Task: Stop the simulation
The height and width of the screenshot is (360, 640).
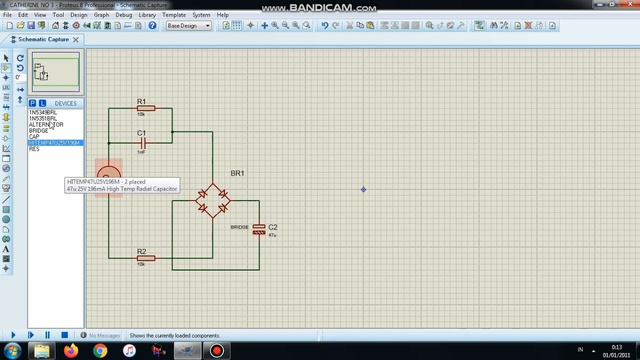Action: click(x=64, y=335)
